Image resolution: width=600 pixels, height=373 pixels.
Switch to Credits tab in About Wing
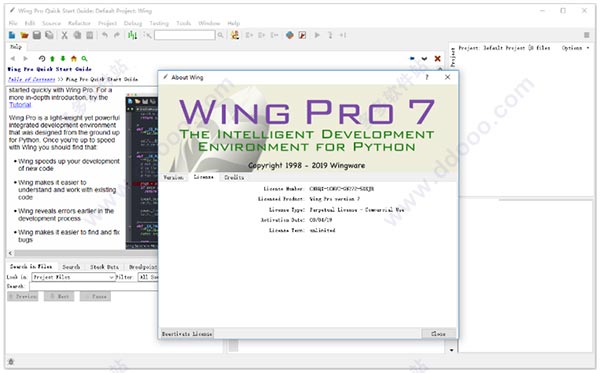pos(234,178)
